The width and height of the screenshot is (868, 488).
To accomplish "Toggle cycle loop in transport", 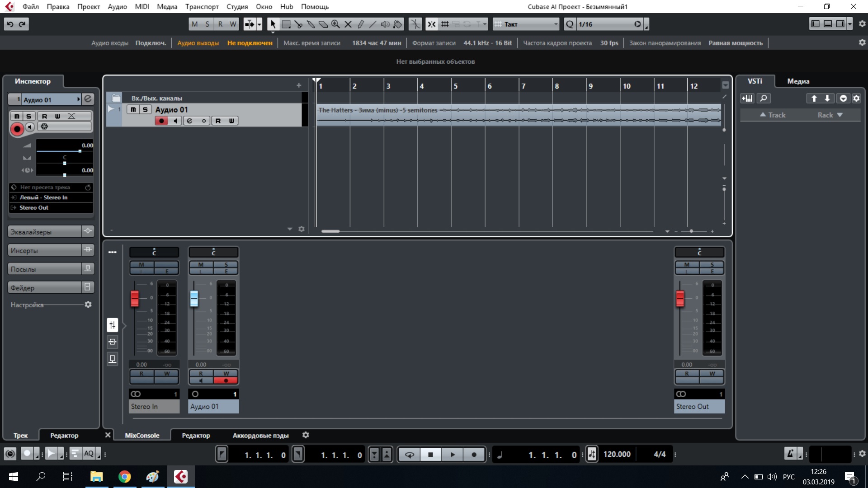I will [409, 455].
